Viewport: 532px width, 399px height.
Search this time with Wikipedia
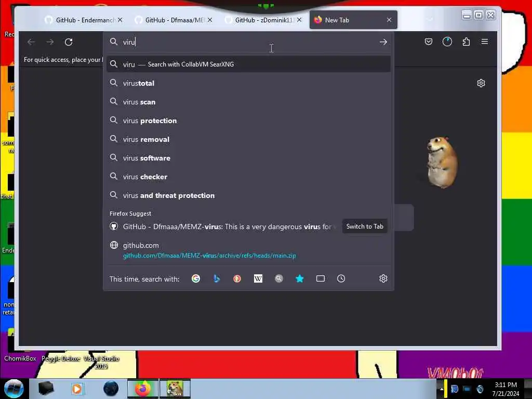coord(258,278)
